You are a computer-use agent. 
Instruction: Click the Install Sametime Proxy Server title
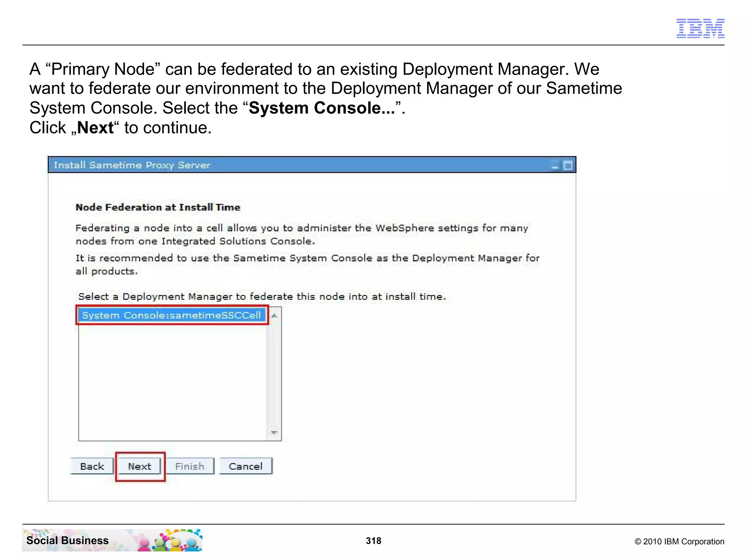pyautogui.click(x=132, y=165)
